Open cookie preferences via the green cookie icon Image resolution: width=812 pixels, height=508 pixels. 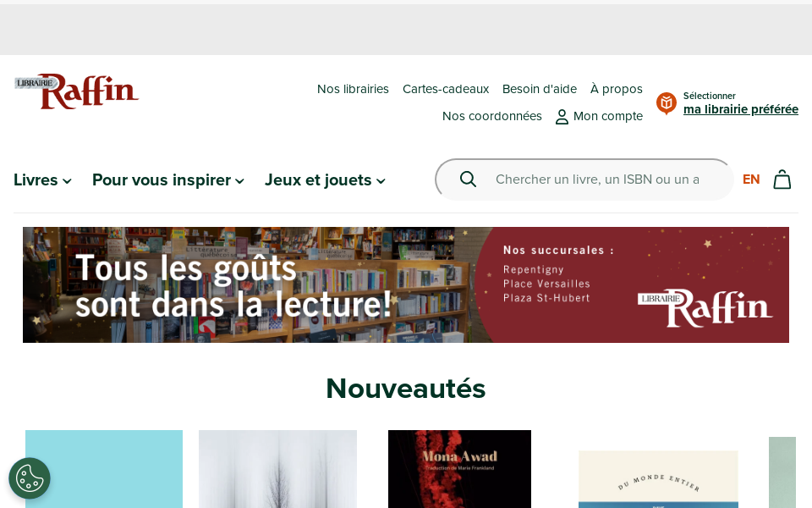pyautogui.click(x=30, y=478)
